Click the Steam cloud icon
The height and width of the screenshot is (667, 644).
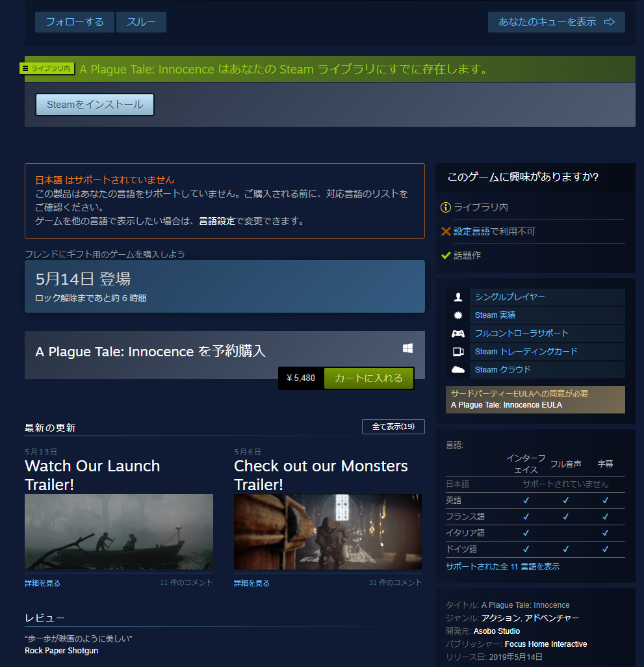457,370
